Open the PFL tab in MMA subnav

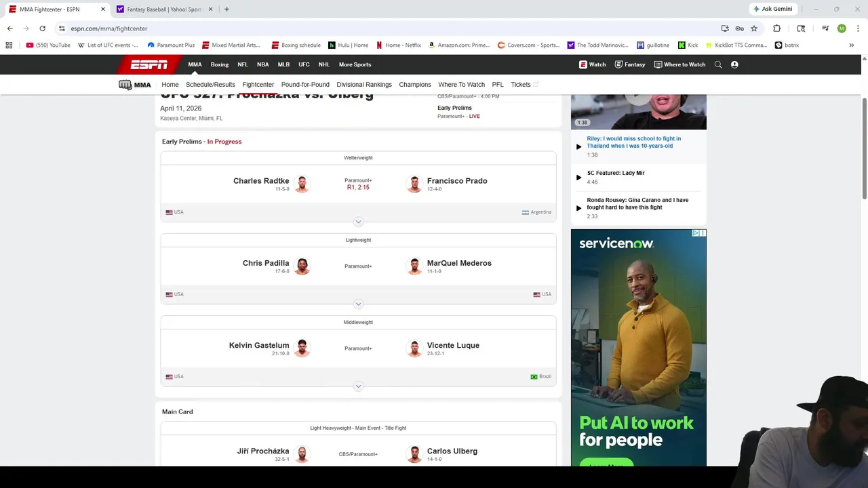(498, 85)
